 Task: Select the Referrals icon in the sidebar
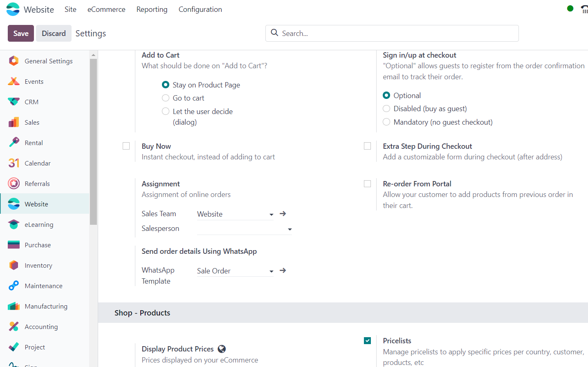(x=13, y=183)
